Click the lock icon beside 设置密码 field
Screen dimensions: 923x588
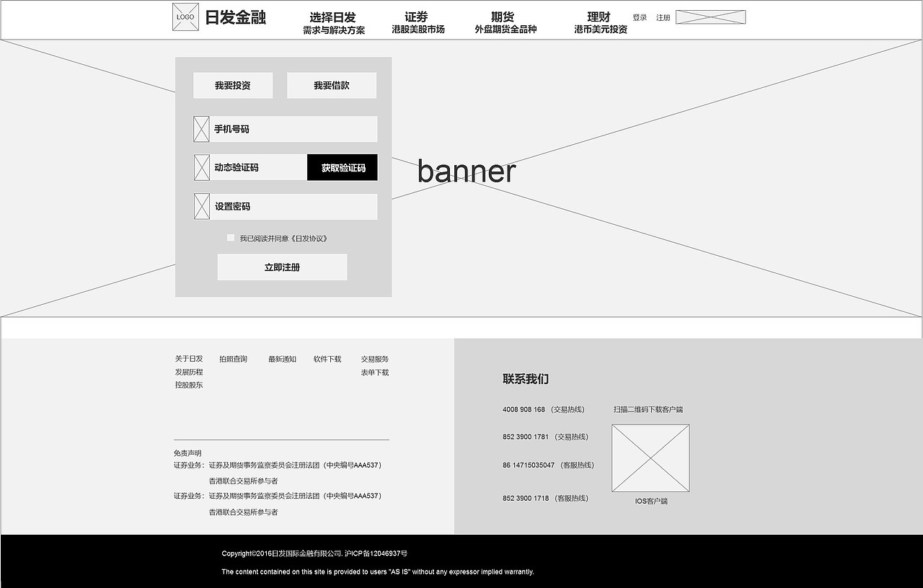(200, 206)
